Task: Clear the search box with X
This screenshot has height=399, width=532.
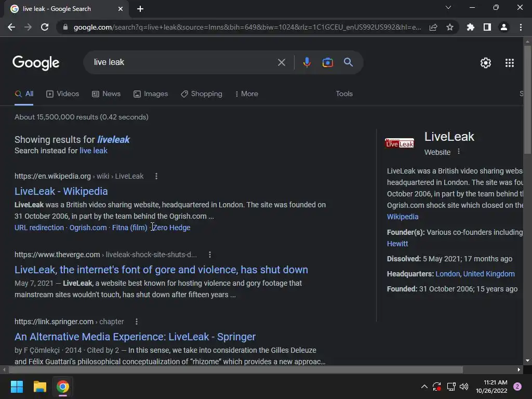Action: coord(281,62)
